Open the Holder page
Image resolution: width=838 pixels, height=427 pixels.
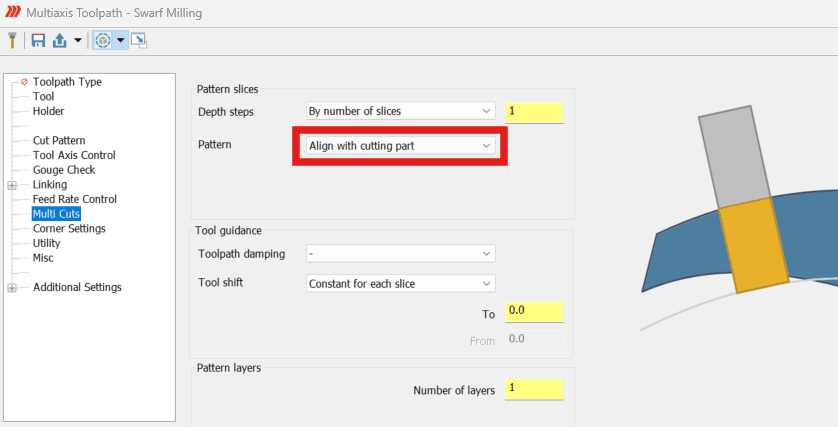pyautogui.click(x=48, y=111)
